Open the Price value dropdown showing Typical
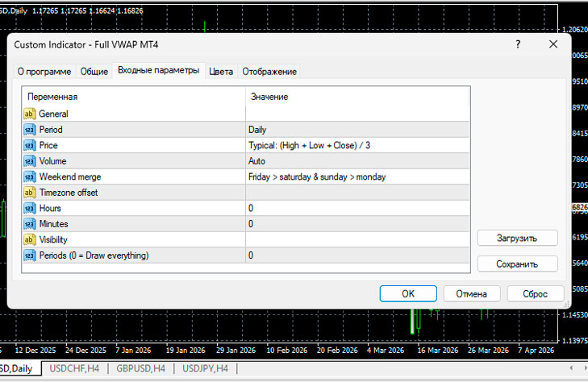This screenshot has width=588, height=382. (357, 145)
